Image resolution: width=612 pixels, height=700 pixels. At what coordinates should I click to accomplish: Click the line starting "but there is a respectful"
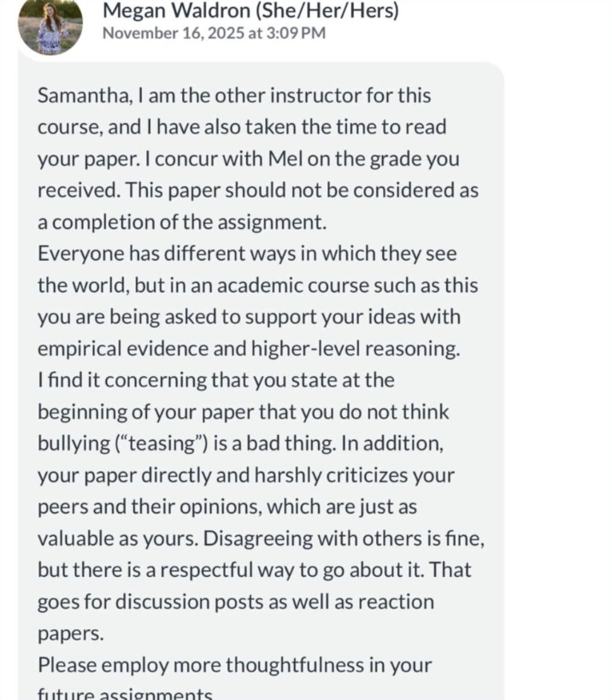254,570
